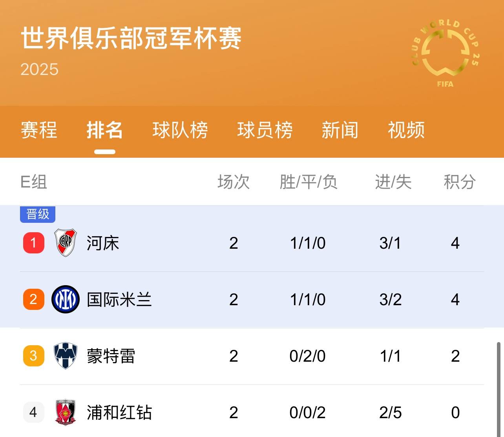Click the 晋级 qualification badge
This screenshot has width=504, height=437.
(x=38, y=214)
